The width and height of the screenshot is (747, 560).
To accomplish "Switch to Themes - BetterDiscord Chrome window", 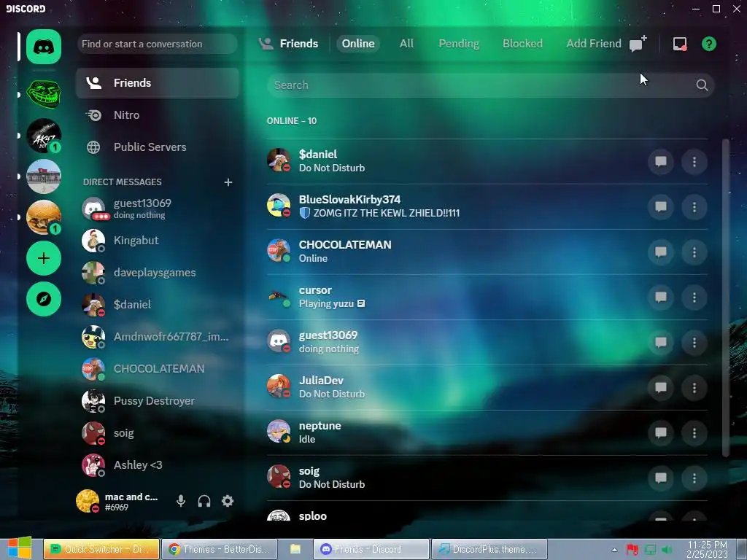I will [219, 549].
